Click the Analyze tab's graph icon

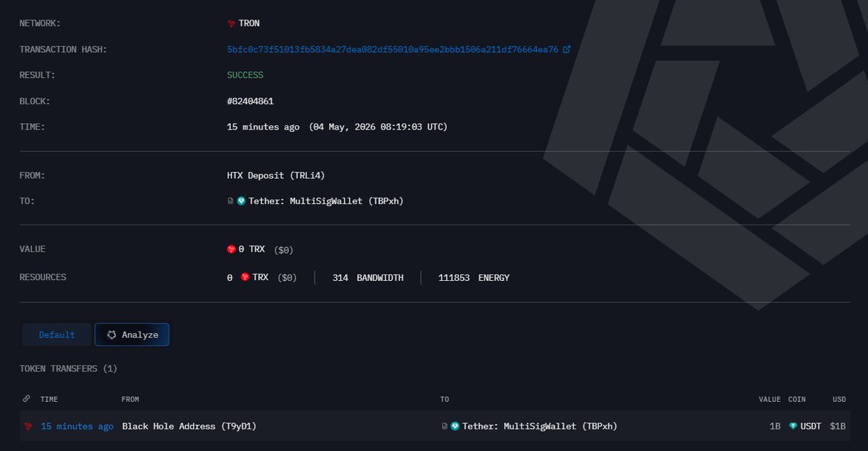coord(111,334)
